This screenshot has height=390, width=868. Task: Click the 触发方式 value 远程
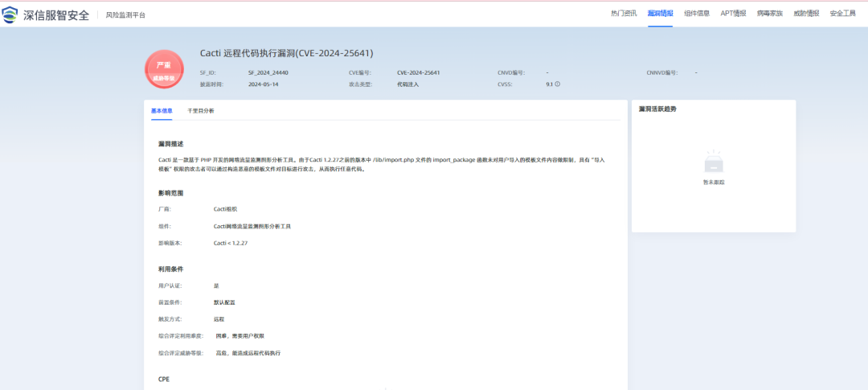tap(219, 319)
